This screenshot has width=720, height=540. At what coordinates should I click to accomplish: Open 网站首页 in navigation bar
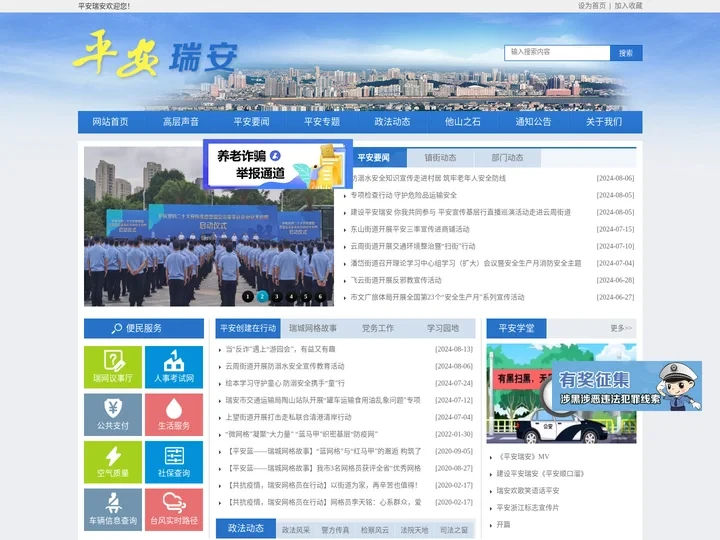coord(110,122)
